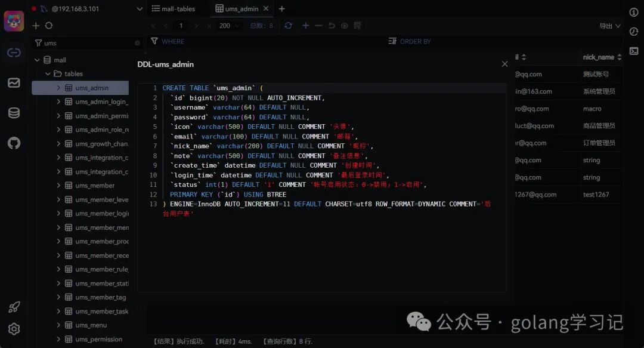Open settings gear icon in sidebar

pyautogui.click(x=14, y=329)
